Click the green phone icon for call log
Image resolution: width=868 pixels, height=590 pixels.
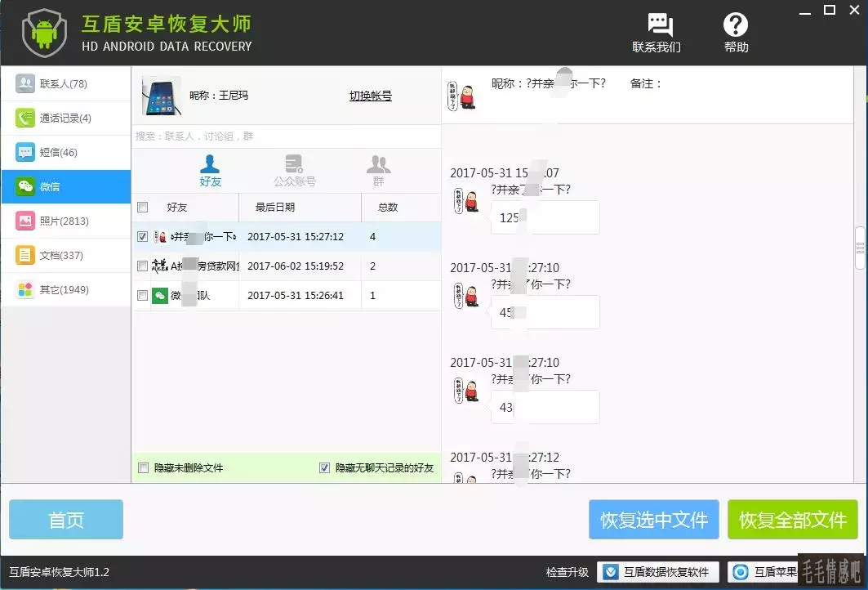[25, 118]
